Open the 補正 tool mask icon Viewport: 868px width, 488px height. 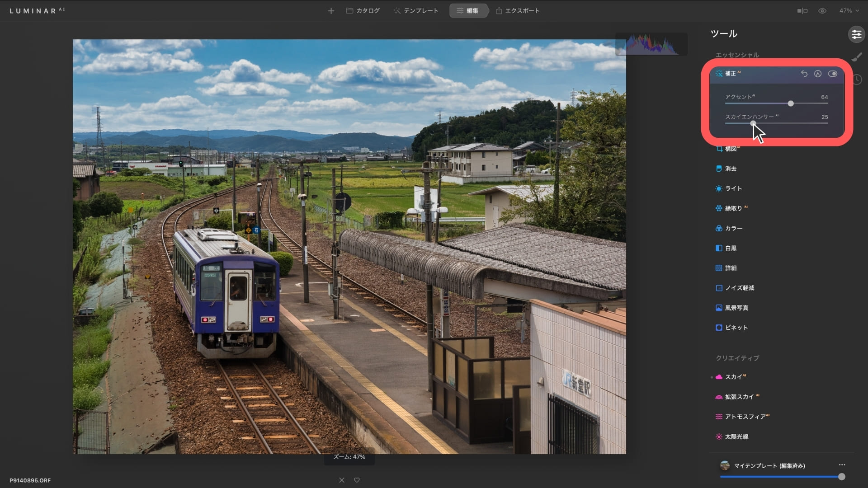(818, 74)
